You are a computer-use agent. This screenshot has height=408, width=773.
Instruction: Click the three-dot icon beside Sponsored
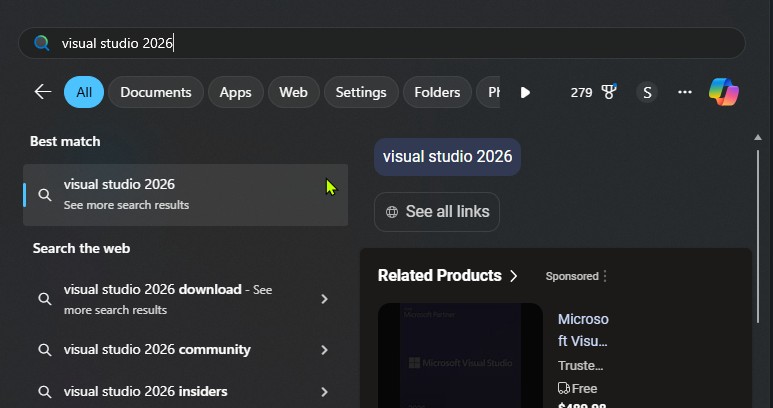[x=605, y=276]
